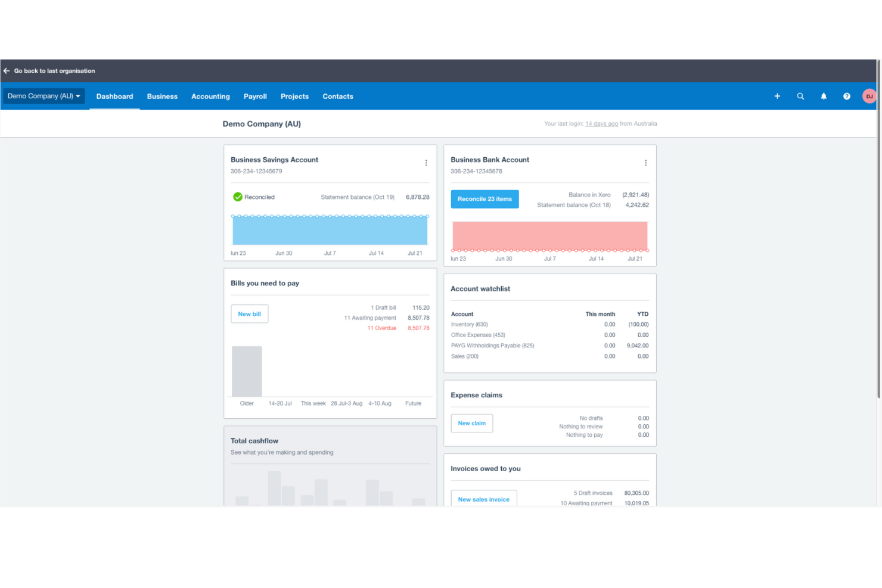The height and width of the screenshot is (588, 882).
Task: Open PAYG Withholdings Payable (825) account
Action: 492,346
